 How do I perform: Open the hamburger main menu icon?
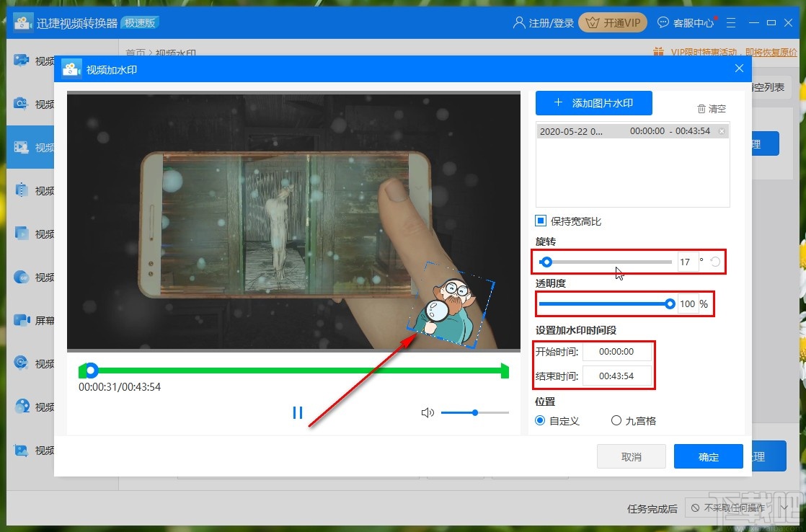731,22
